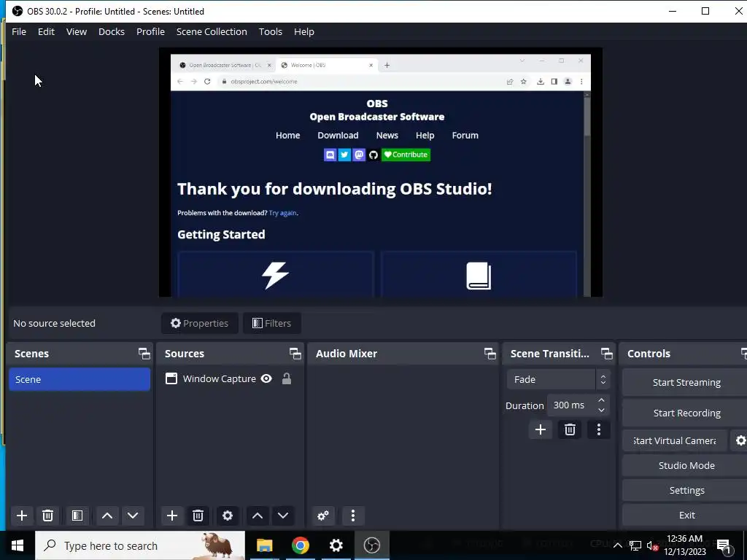
Task: Click the Filters button
Action: [x=271, y=323]
